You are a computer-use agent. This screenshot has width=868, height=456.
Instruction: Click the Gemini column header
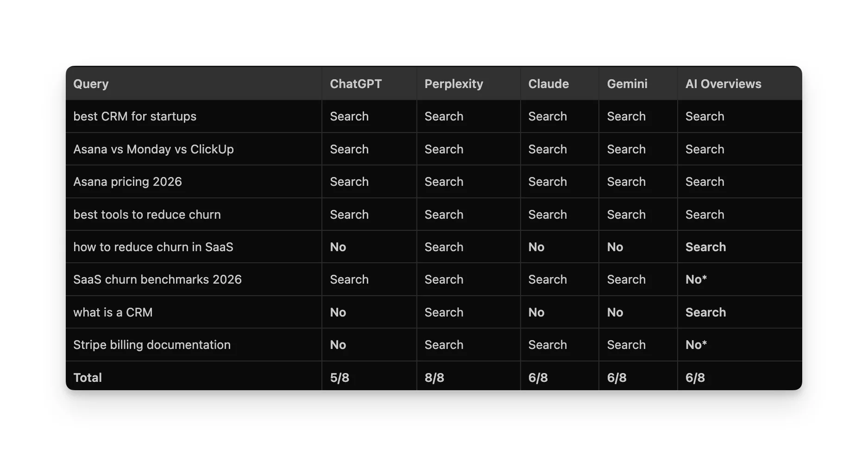[x=627, y=84]
